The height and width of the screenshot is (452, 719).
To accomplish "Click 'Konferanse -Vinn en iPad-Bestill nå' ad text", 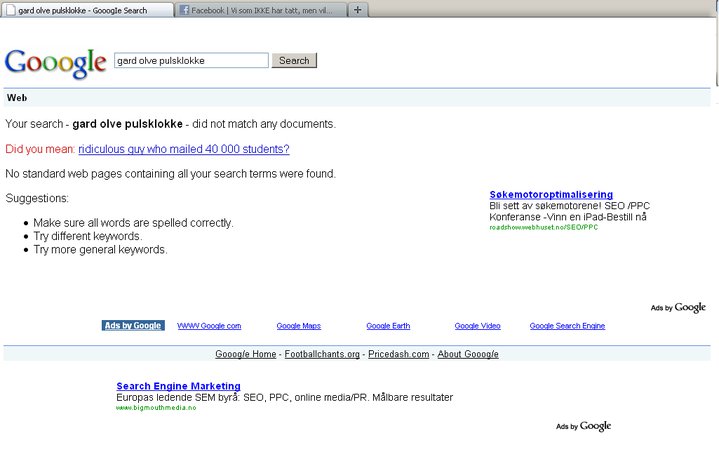I will (x=568, y=217).
